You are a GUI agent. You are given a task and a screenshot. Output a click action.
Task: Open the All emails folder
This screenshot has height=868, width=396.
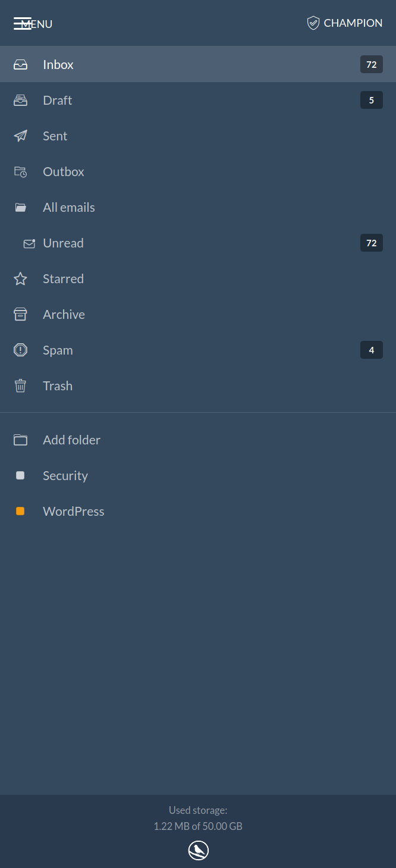click(69, 207)
